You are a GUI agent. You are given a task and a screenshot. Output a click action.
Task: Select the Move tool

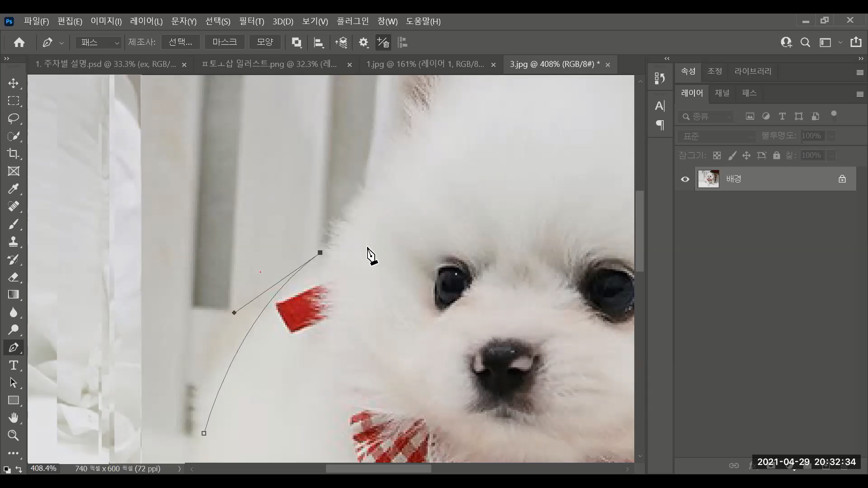(x=14, y=83)
